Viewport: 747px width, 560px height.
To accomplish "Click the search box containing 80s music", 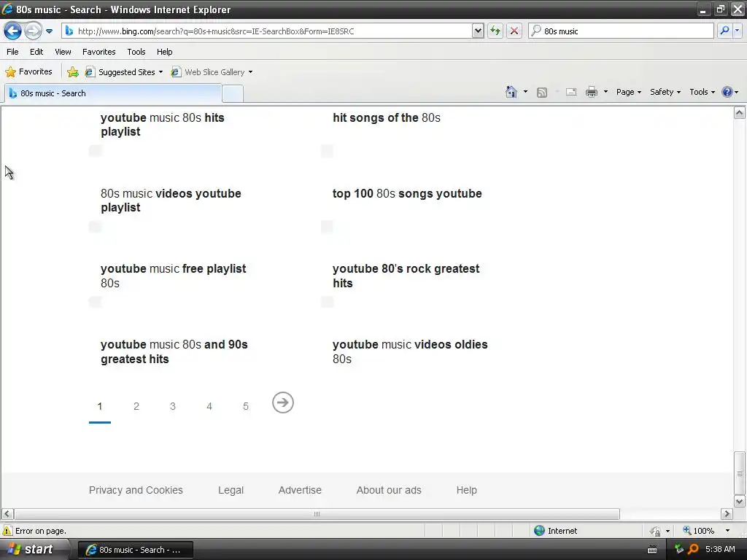I will [x=622, y=31].
